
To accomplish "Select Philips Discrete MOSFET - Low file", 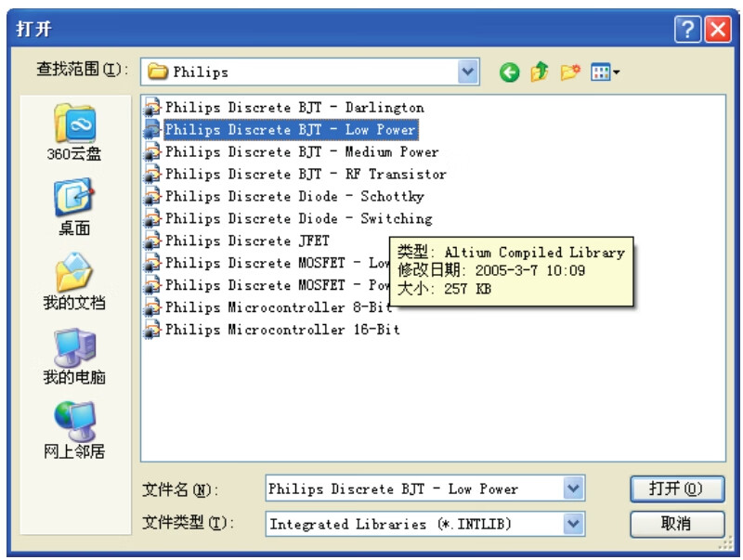I will tap(277, 264).
